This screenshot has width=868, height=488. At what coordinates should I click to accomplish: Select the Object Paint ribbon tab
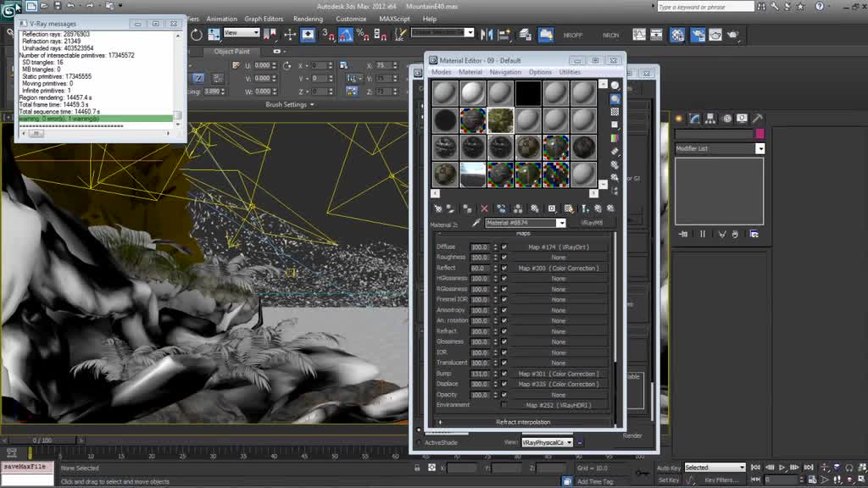(x=232, y=52)
